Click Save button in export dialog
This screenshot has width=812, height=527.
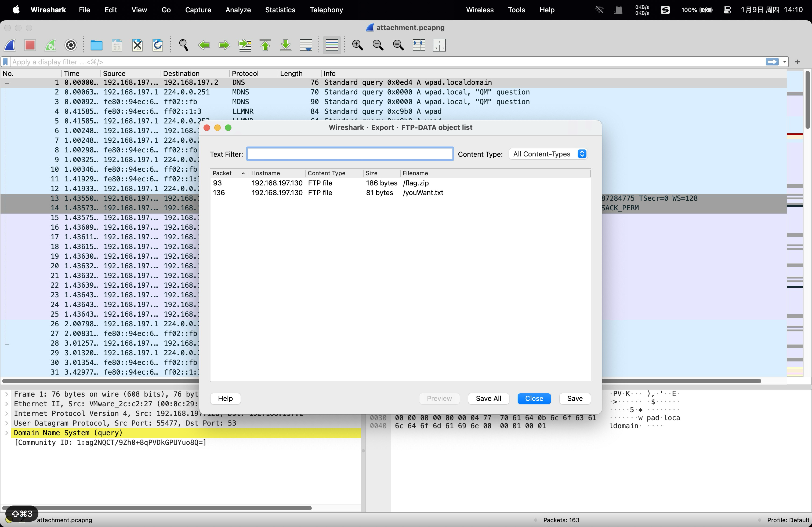click(x=575, y=398)
